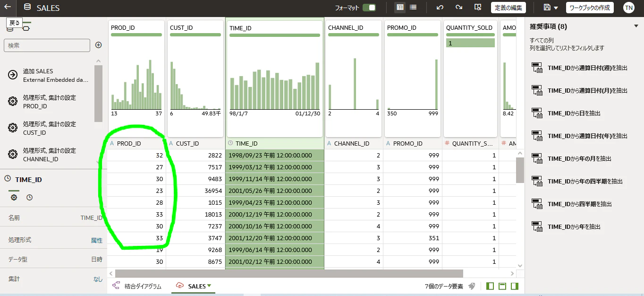The image size is (644, 296).
Task: Redo the last action
Action: 459,8
